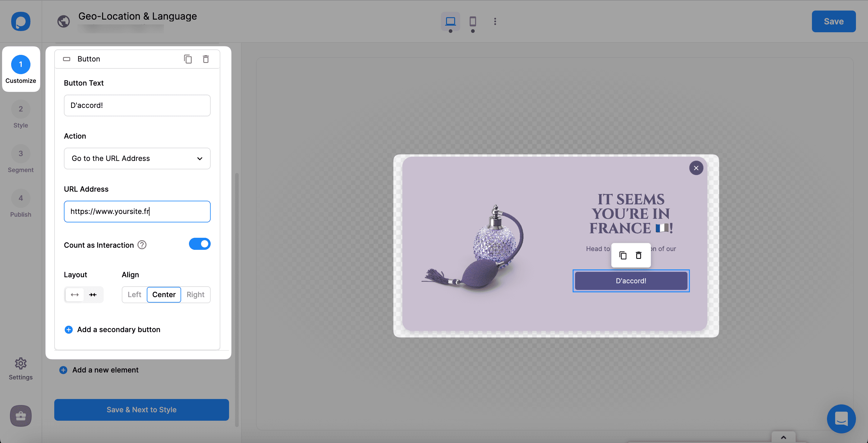Viewport: 868px width, 443px height.
Task: Click the Button section label in header
Action: click(89, 59)
